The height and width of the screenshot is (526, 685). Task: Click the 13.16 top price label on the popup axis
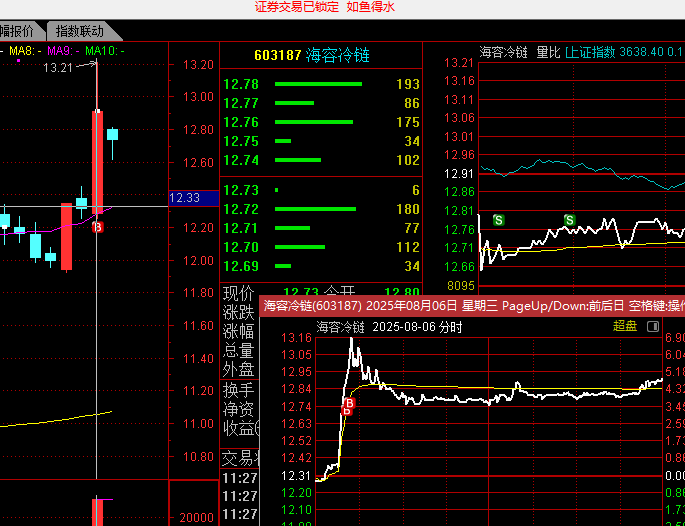pos(296,337)
